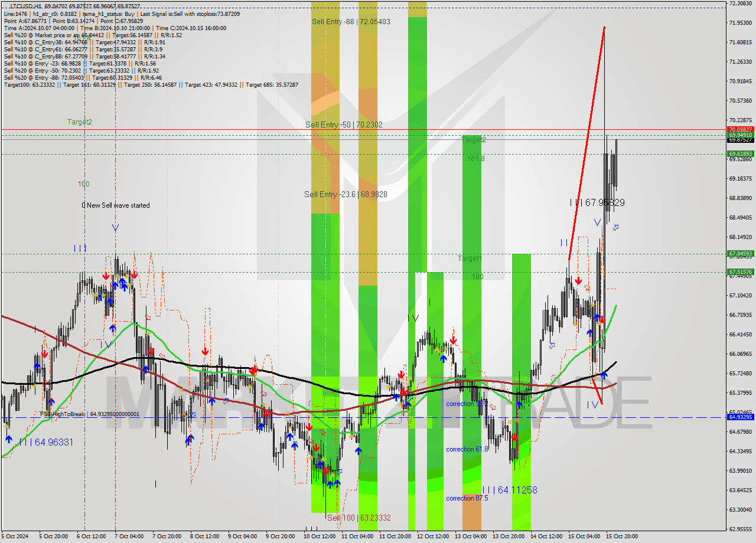Click the 'Target1' label on green zone

click(x=470, y=259)
